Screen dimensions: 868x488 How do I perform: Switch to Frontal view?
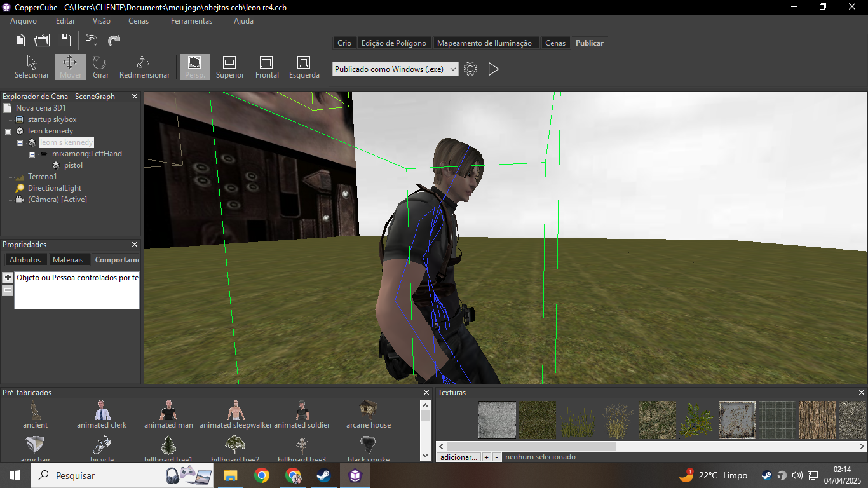click(267, 67)
